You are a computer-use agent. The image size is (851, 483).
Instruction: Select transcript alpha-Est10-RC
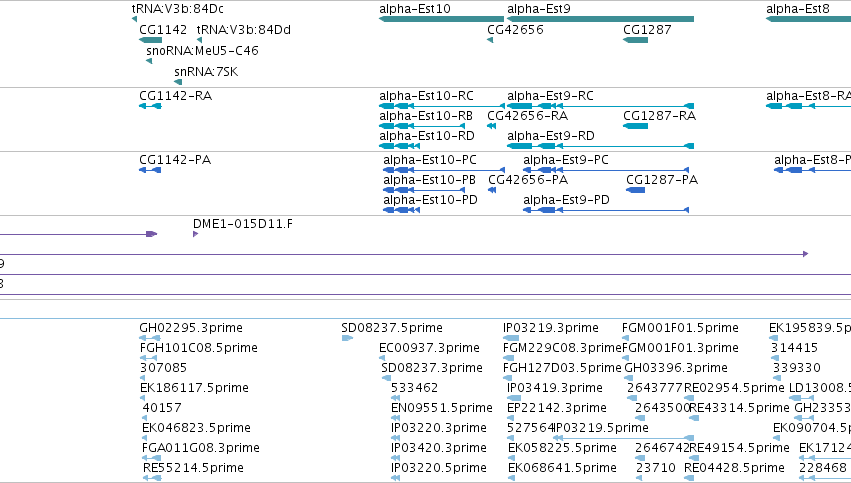[x=427, y=96]
